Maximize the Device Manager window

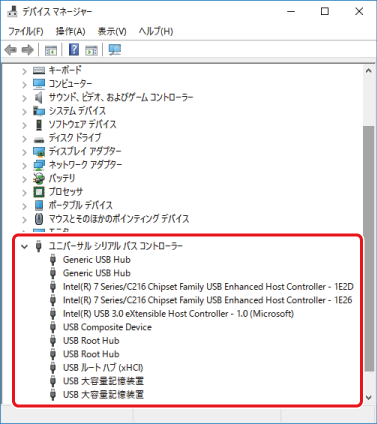click(325, 12)
